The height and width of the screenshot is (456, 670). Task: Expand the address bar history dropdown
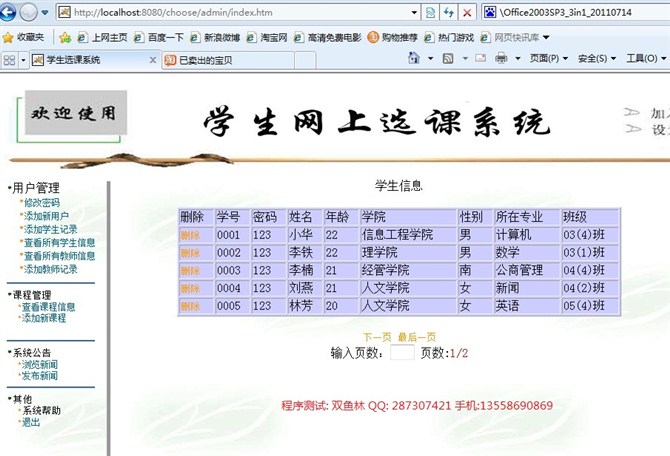click(x=414, y=12)
